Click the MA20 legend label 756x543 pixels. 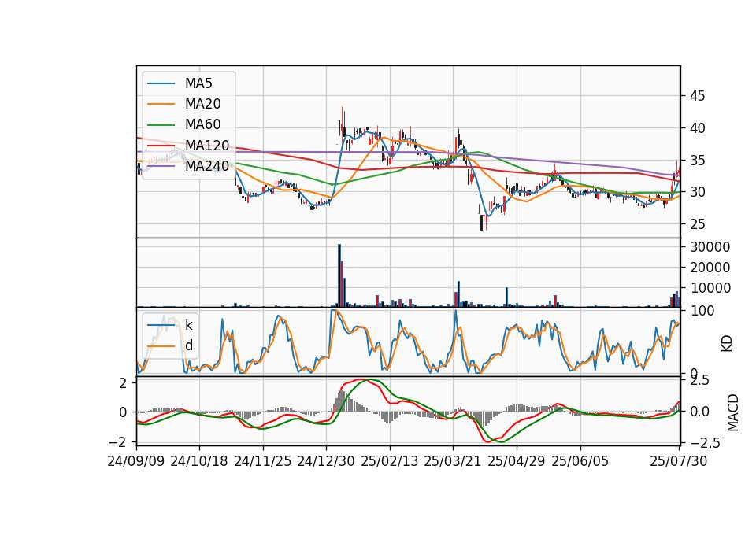pyautogui.click(x=202, y=104)
